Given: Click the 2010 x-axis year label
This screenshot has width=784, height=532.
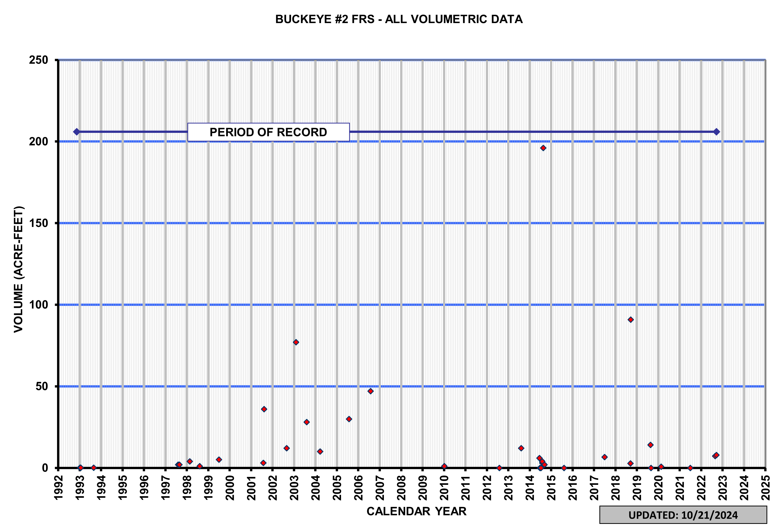Looking at the screenshot, I should pos(444,488).
